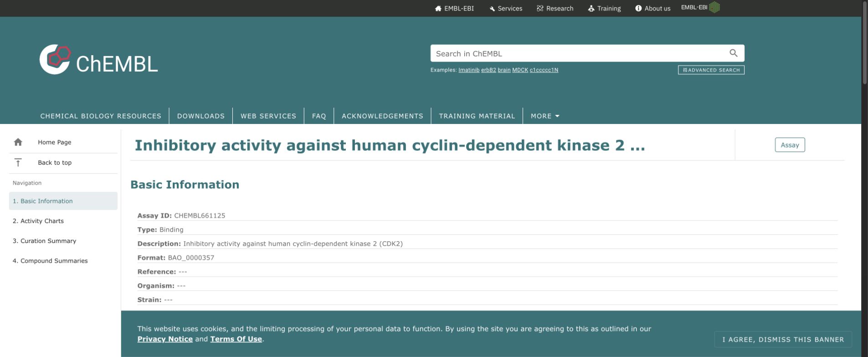Click the Assay badge button
Viewport: 868px width, 357px height.
tap(790, 145)
